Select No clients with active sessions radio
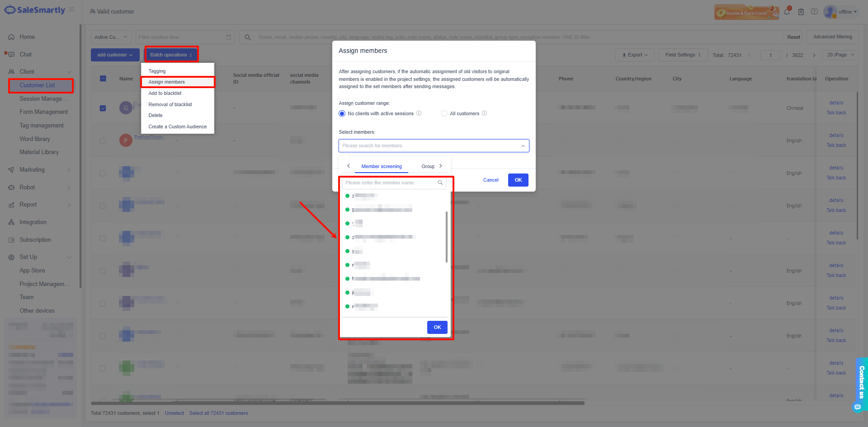This screenshot has height=427, width=868. click(x=342, y=113)
